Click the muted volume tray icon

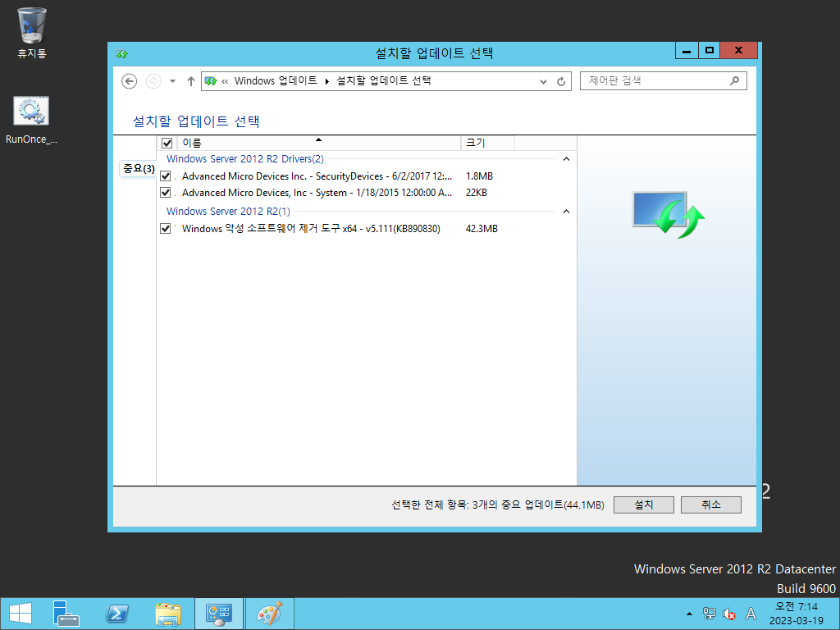tap(728, 614)
